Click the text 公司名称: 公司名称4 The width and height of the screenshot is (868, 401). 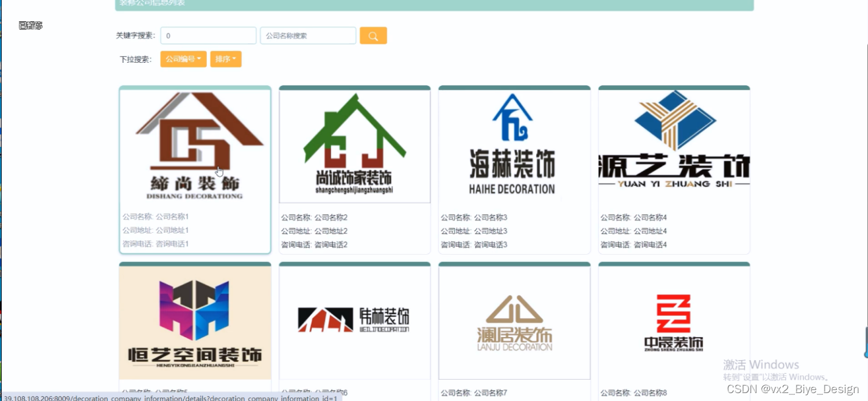click(634, 218)
